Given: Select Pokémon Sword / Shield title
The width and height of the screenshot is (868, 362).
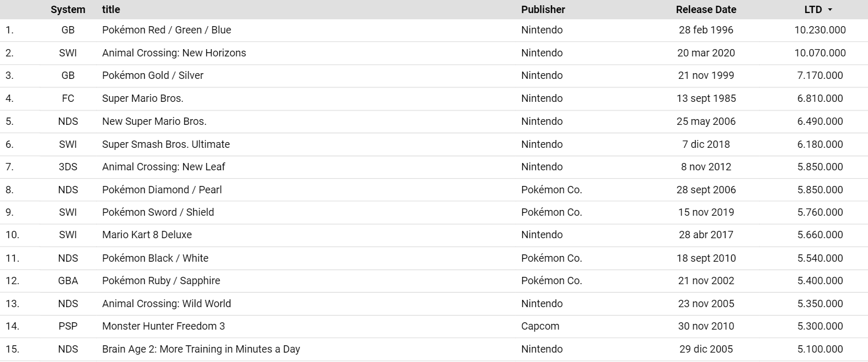Looking at the screenshot, I should pyautogui.click(x=158, y=212).
